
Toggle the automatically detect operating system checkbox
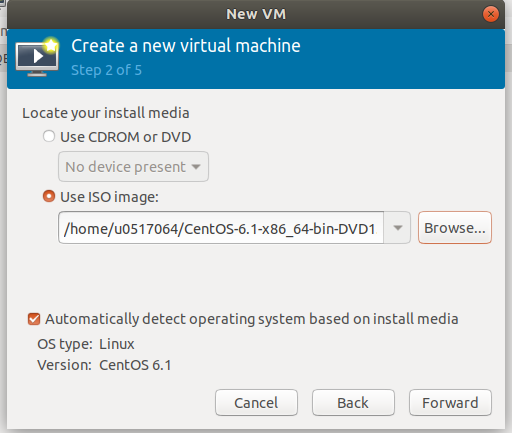(34, 319)
